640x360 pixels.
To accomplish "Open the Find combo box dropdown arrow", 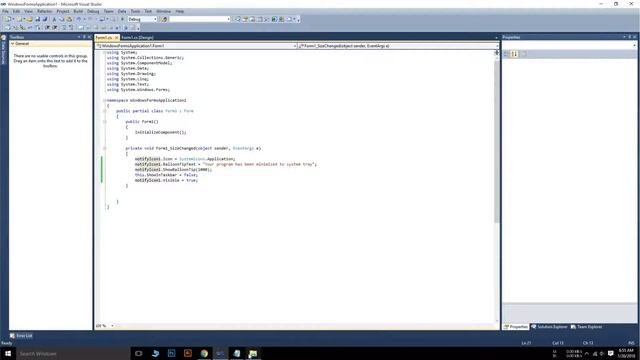I will tap(228, 19).
